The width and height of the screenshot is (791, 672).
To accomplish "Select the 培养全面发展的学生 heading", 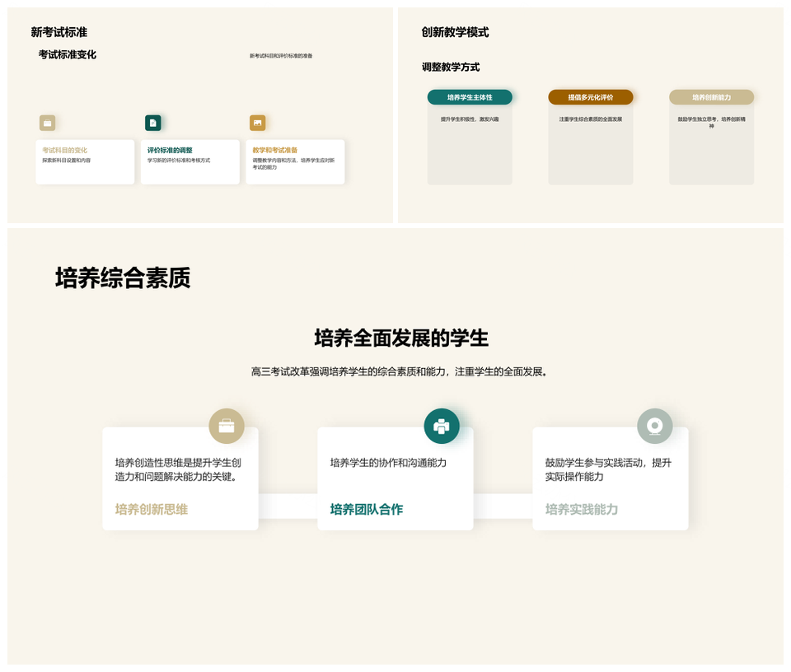I will pos(401,338).
